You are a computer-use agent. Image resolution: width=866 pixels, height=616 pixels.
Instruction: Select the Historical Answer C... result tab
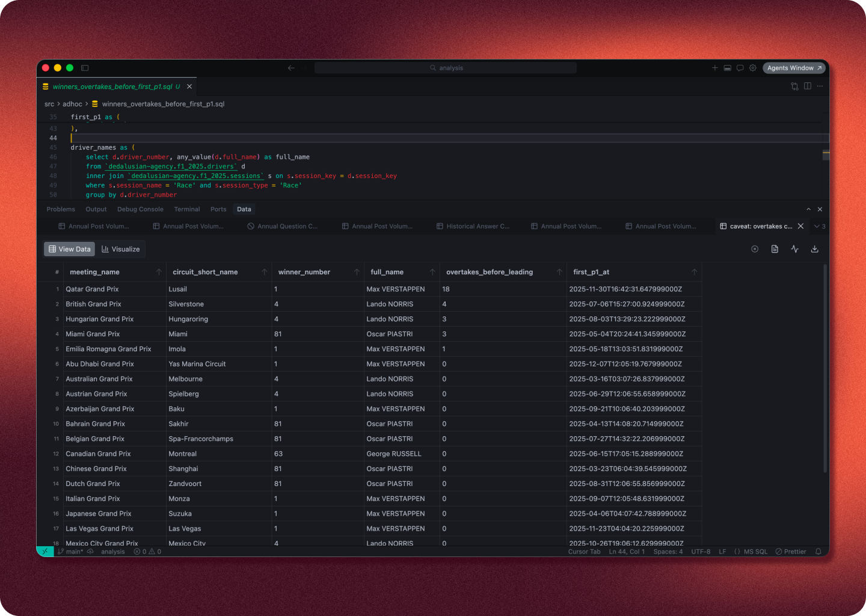coord(473,226)
